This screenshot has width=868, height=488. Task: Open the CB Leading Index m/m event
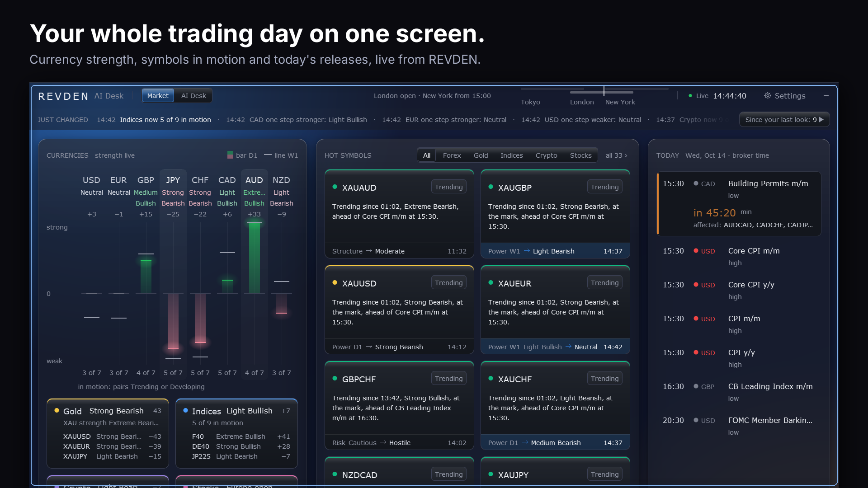pos(739,392)
